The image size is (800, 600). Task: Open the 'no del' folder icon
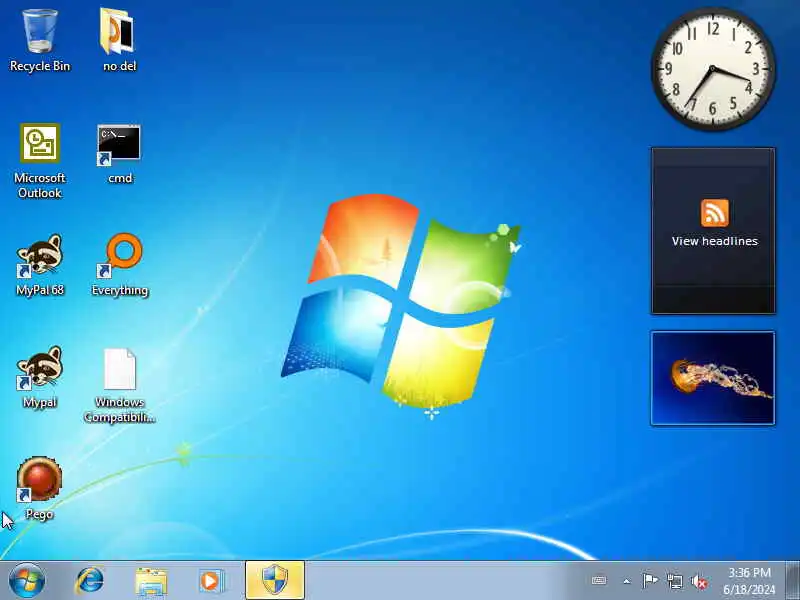pos(119,41)
